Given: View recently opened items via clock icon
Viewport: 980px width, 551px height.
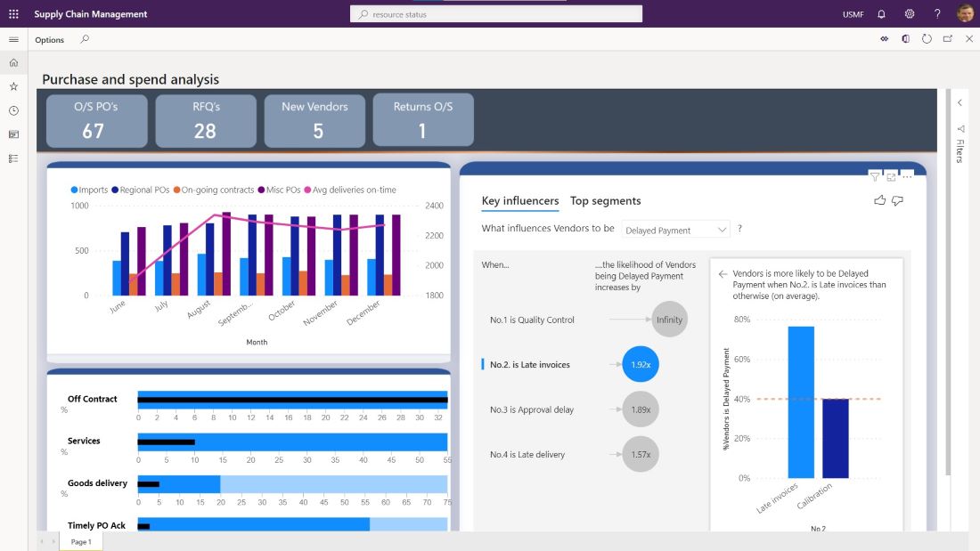Looking at the screenshot, I should tap(12, 109).
